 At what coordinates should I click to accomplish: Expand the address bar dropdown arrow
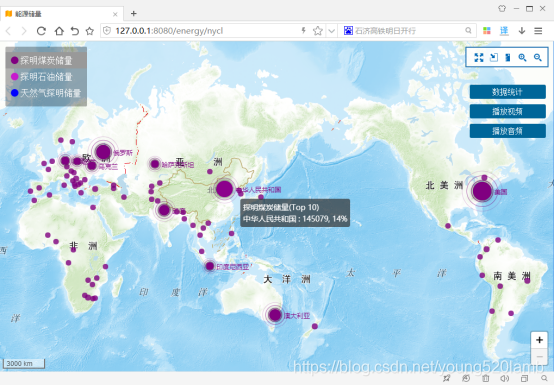[x=331, y=31]
